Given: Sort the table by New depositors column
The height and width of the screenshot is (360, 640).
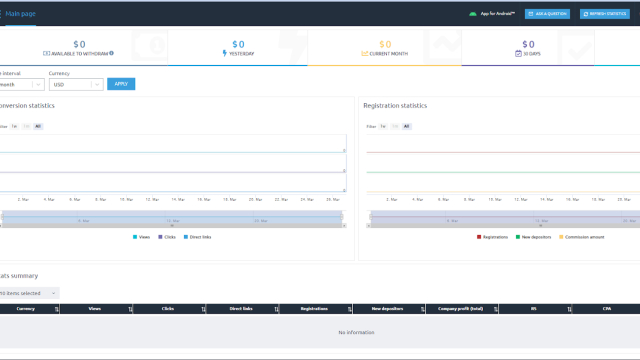Looking at the screenshot, I should pos(422,309).
